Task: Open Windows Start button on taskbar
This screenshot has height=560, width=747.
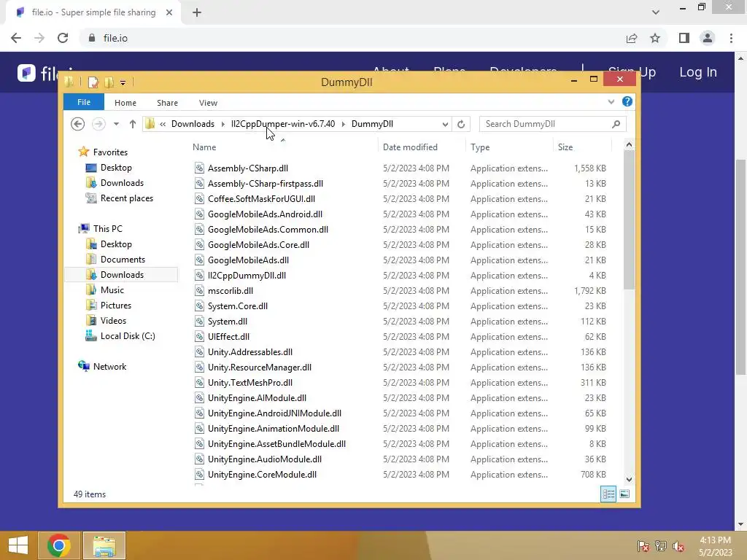Action: (18, 545)
